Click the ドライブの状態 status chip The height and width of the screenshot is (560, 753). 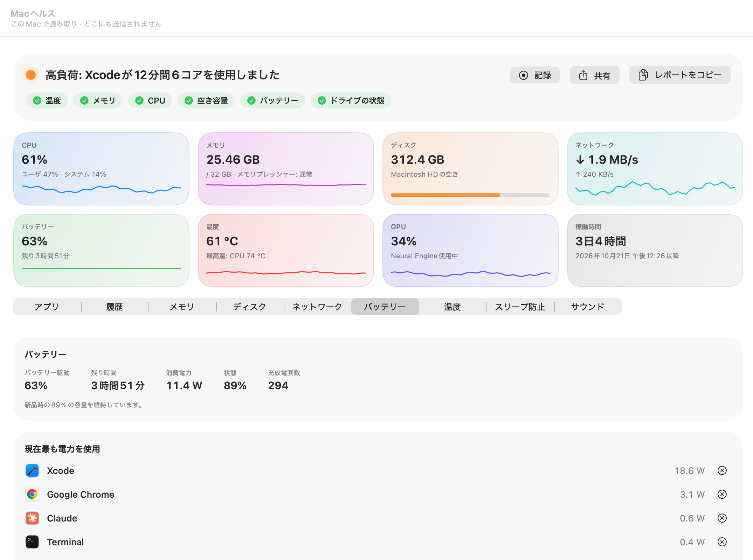point(351,101)
